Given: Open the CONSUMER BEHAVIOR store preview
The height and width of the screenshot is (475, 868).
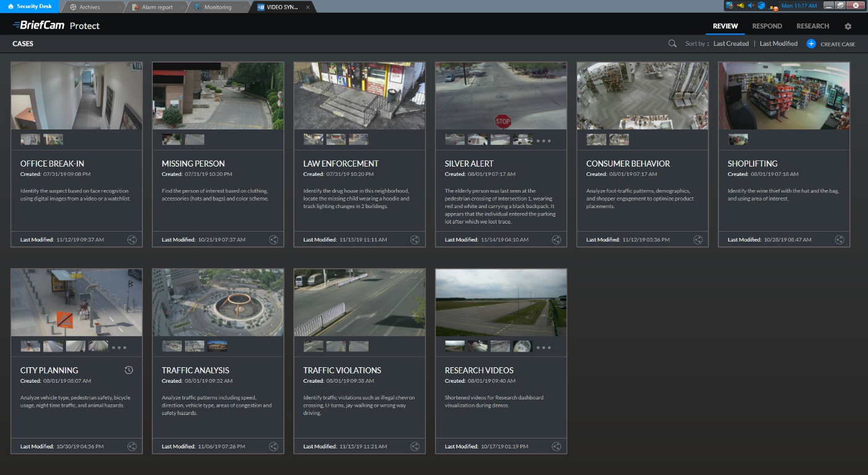Looking at the screenshot, I should [643, 95].
